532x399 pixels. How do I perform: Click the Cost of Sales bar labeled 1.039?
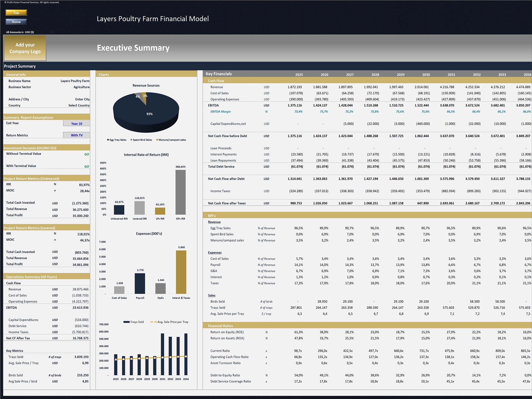tap(119, 290)
